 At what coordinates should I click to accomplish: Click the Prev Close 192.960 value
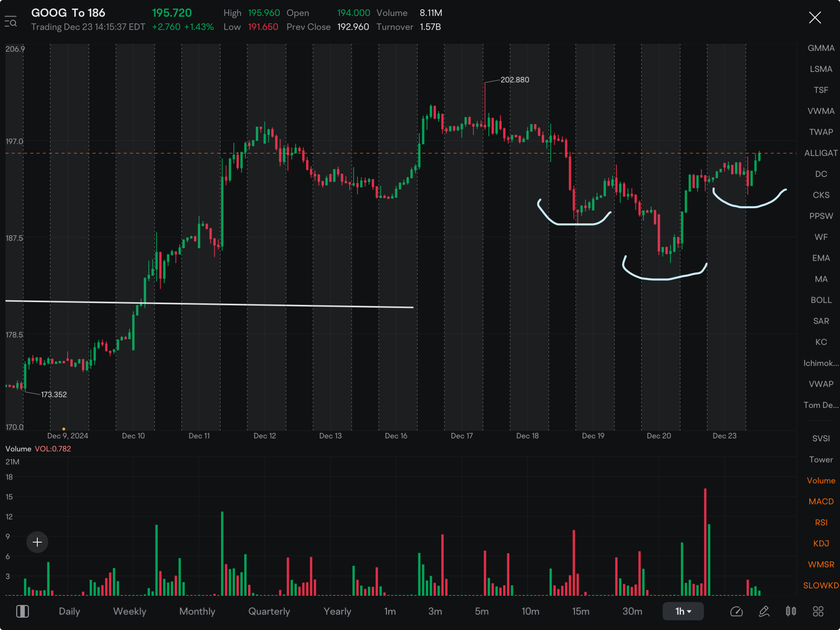click(353, 27)
